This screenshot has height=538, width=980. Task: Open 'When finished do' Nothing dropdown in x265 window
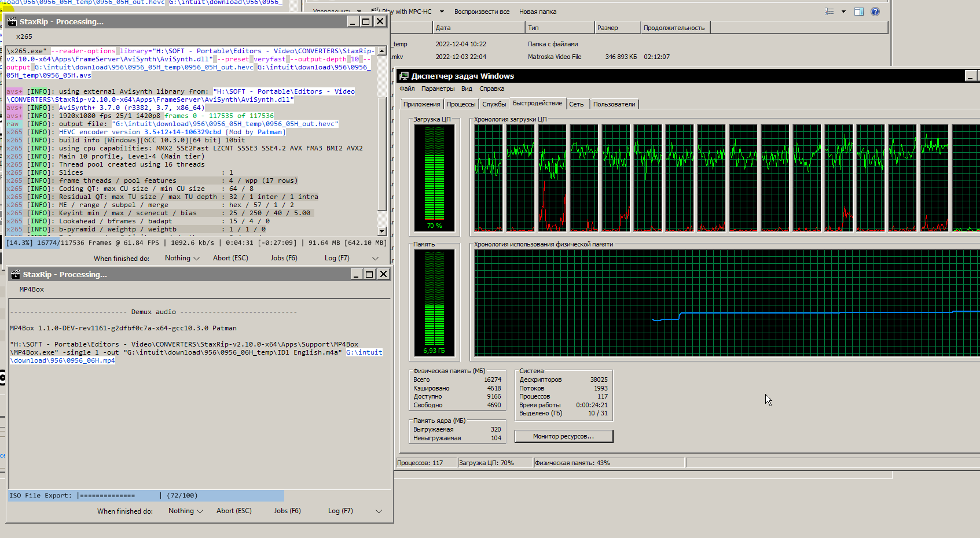tap(182, 258)
